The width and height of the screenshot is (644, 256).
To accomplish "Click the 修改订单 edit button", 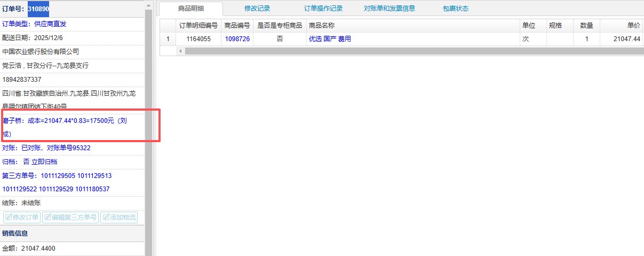I will point(22,218).
